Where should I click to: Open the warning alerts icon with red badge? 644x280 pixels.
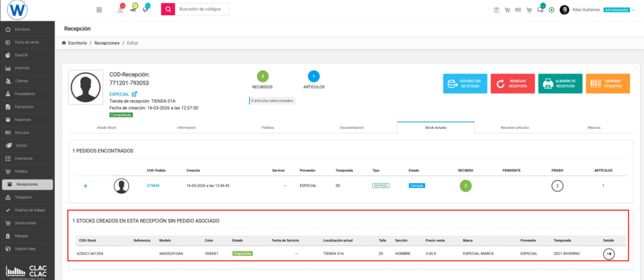pos(120,9)
